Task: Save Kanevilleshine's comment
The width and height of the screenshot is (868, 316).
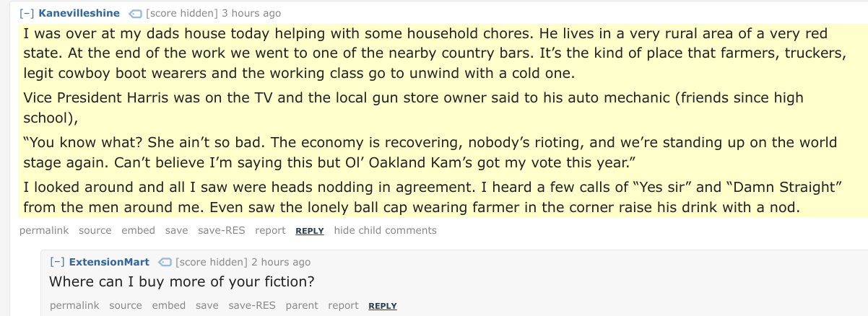Action: click(176, 231)
